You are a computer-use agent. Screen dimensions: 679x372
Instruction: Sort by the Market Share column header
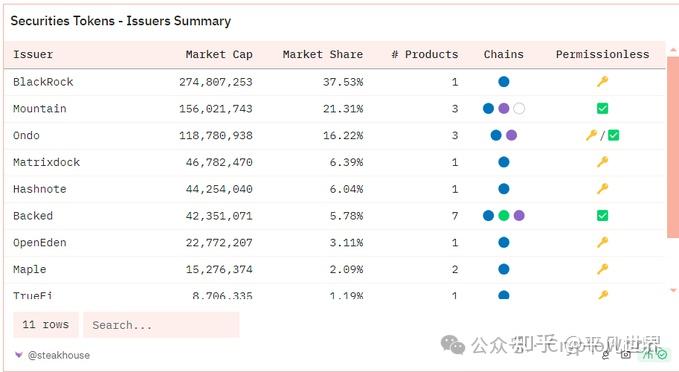point(323,55)
